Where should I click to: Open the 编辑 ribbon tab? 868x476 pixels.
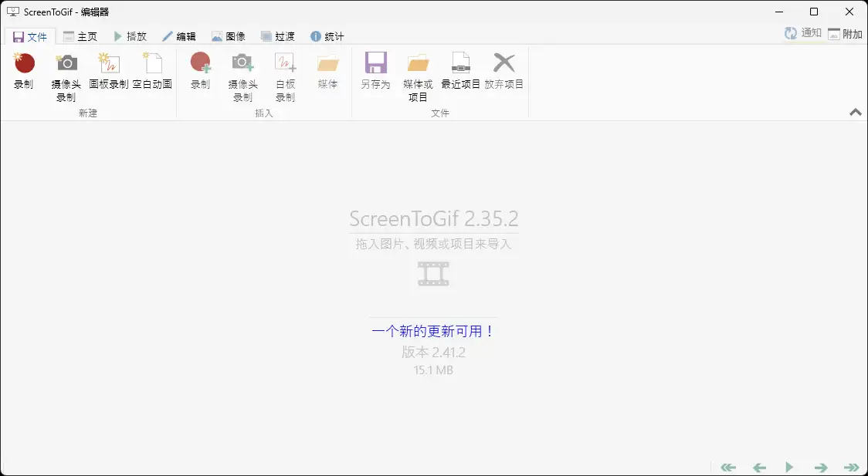click(179, 36)
